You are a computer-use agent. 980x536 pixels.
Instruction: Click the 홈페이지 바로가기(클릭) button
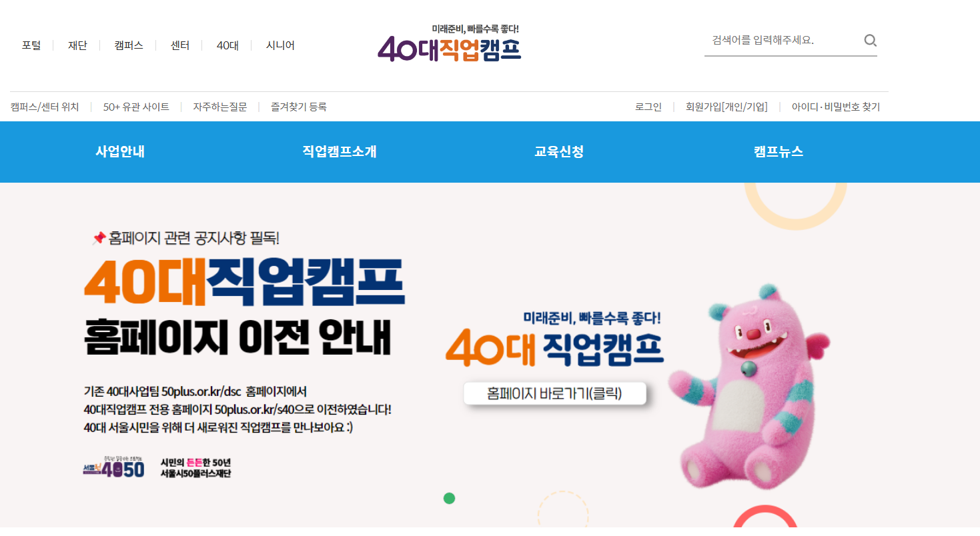click(555, 393)
